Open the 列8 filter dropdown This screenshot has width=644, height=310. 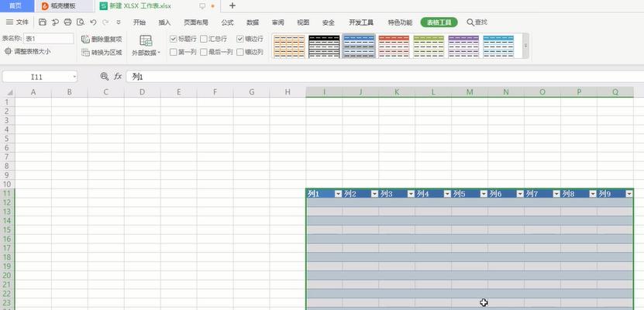593,195
